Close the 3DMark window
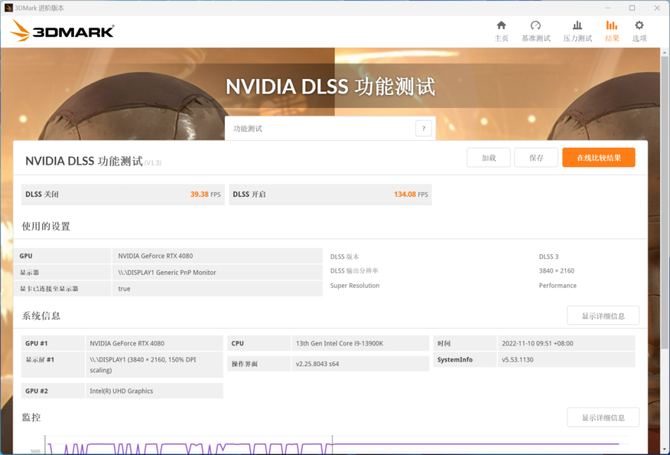 coord(655,7)
